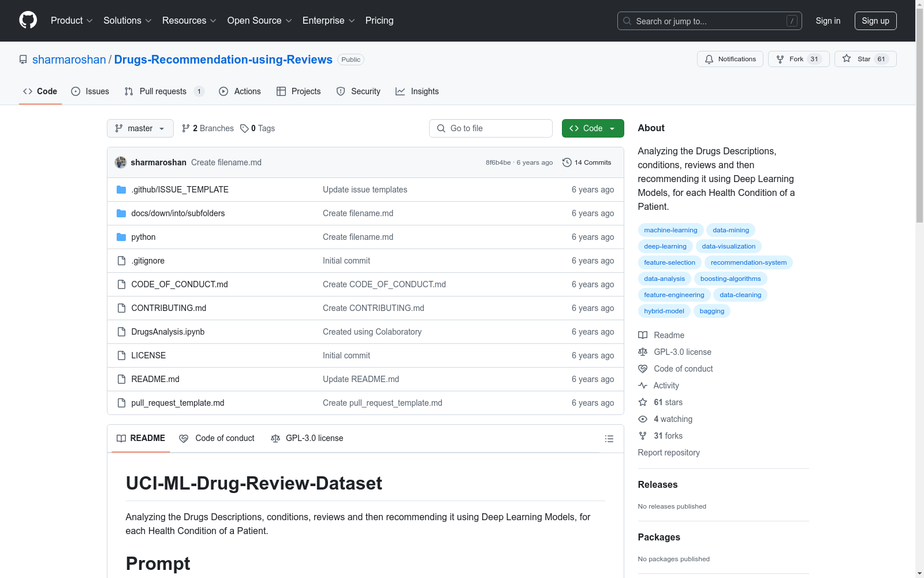Expand the Open Source menu
924x578 pixels.
[x=260, y=20]
